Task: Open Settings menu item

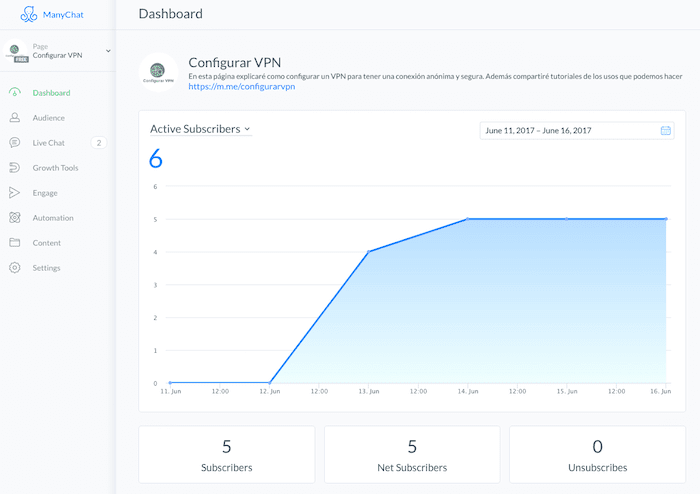Action: point(46,268)
